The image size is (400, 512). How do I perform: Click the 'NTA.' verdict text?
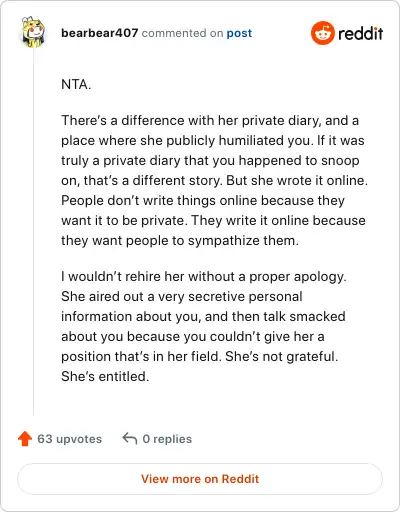click(76, 84)
